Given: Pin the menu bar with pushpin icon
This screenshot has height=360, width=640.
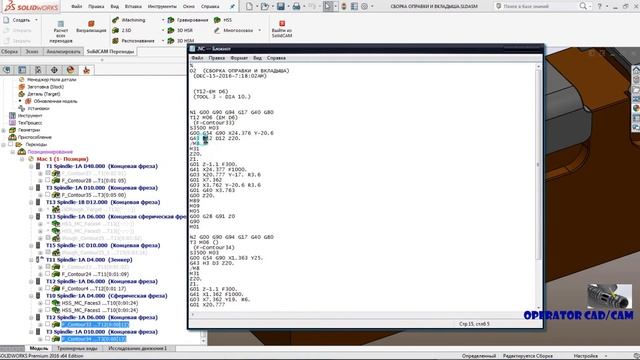Looking at the screenshot, I should (x=232, y=7).
